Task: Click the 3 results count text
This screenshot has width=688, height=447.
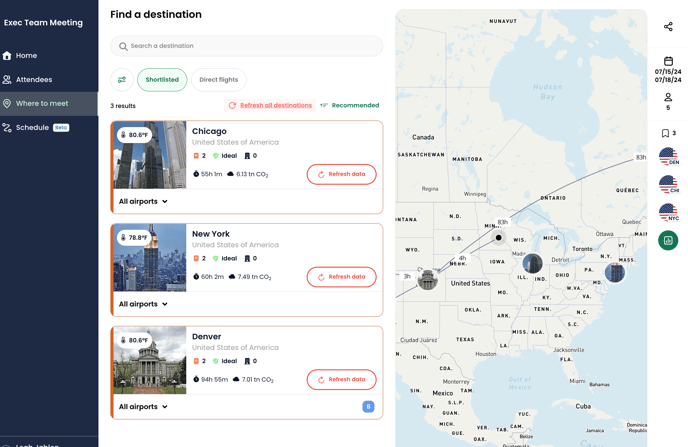Action: [123, 106]
